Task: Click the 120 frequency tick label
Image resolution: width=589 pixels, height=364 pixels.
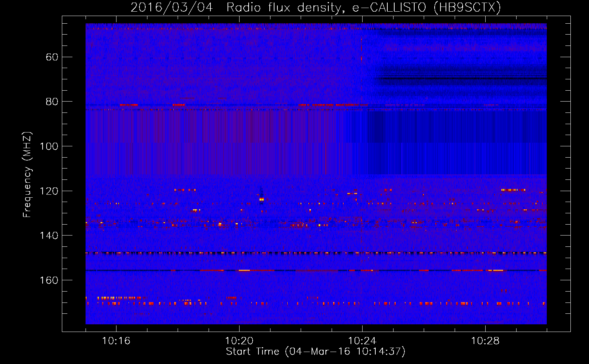Action: point(49,191)
